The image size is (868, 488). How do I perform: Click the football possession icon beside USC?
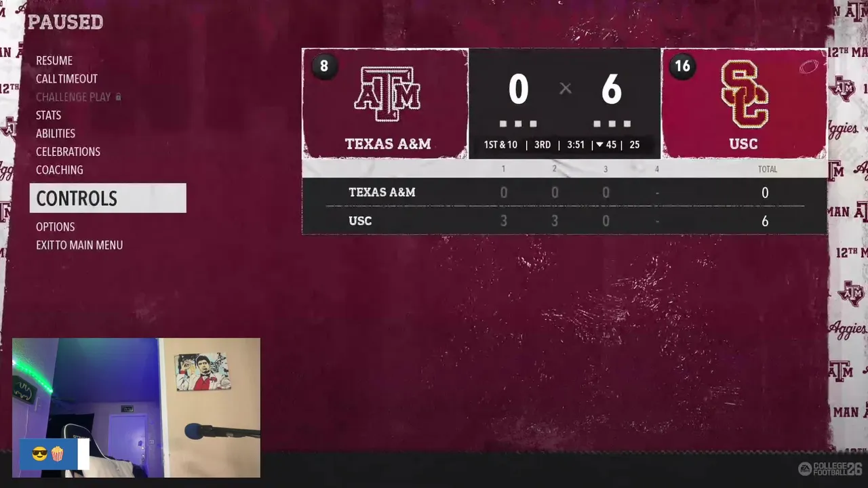point(809,66)
